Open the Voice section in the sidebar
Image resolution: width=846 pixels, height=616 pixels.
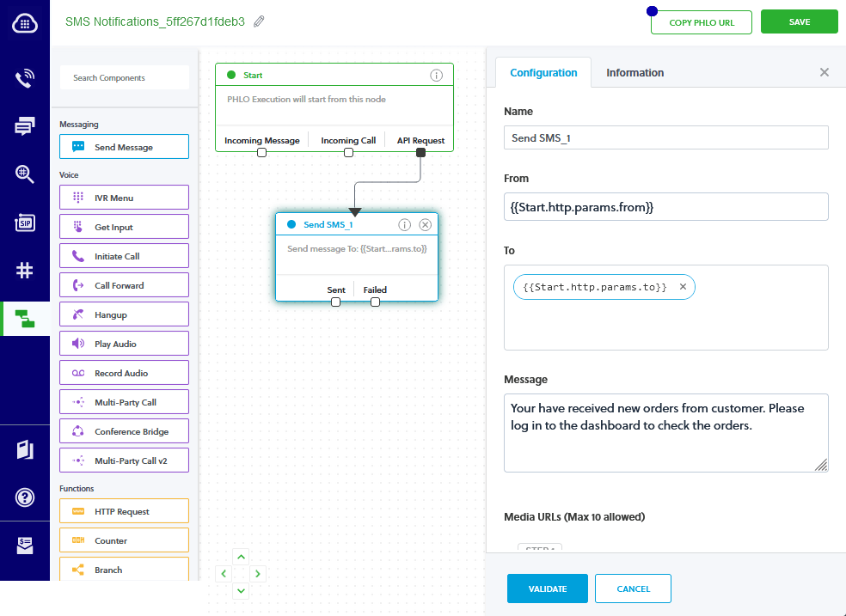(x=25, y=78)
